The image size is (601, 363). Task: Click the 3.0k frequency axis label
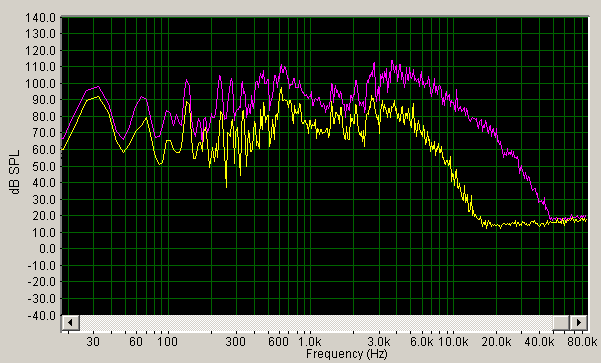379,341
